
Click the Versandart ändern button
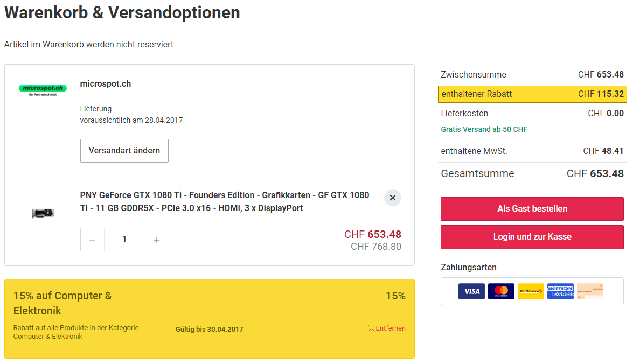(124, 151)
